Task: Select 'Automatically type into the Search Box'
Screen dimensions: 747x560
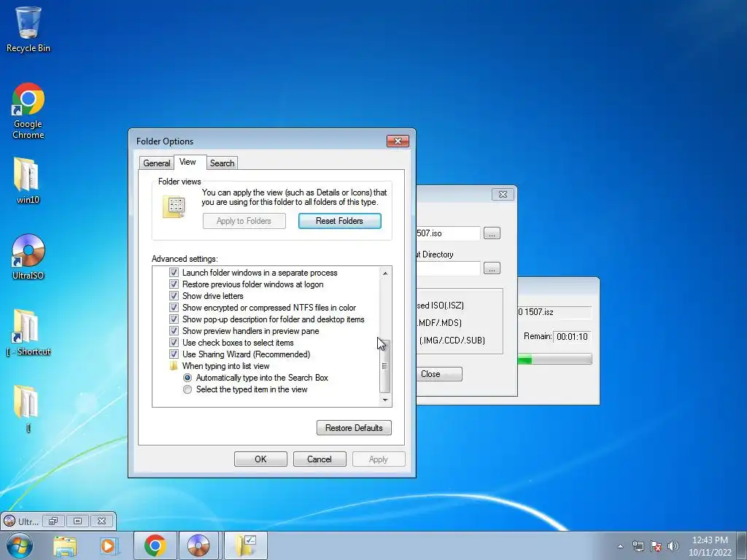Action: (x=187, y=378)
